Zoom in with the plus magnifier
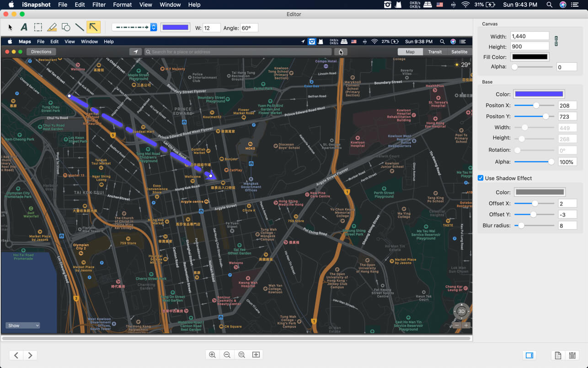This screenshot has height=368, width=588. pos(212,355)
